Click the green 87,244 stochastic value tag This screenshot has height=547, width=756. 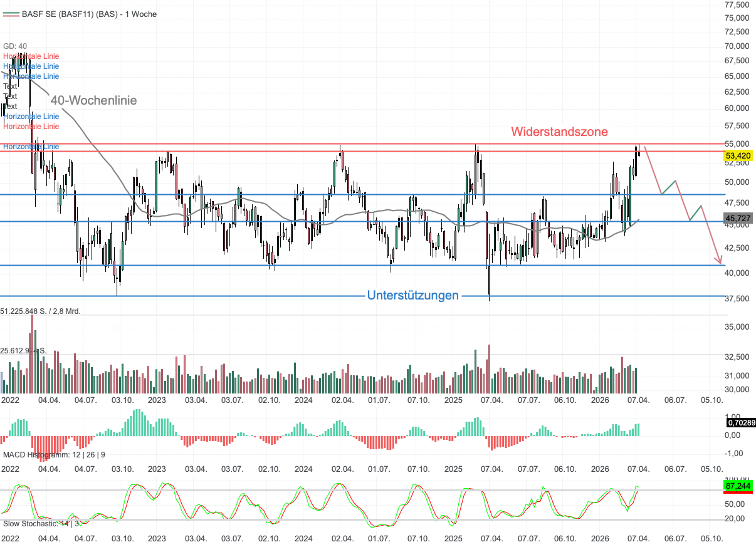click(738, 485)
